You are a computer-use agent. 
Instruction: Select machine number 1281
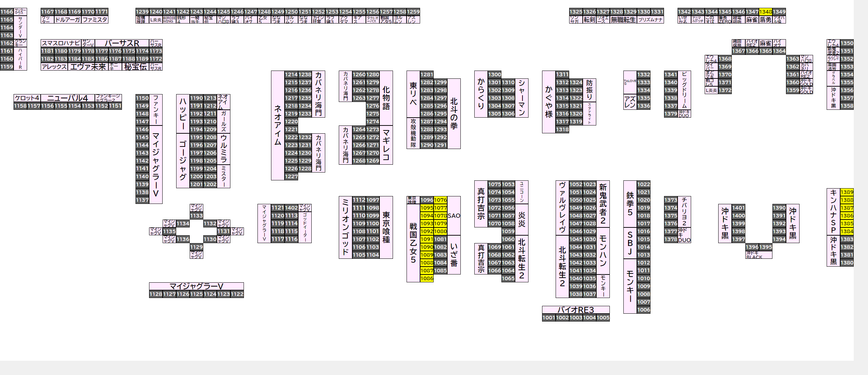[427, 75]
